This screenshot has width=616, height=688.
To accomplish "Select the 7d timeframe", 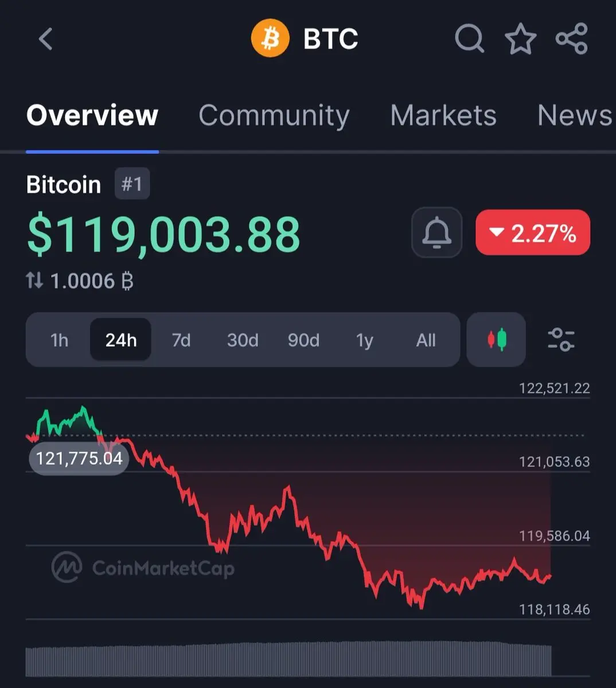I will click(x=181, y=340).
